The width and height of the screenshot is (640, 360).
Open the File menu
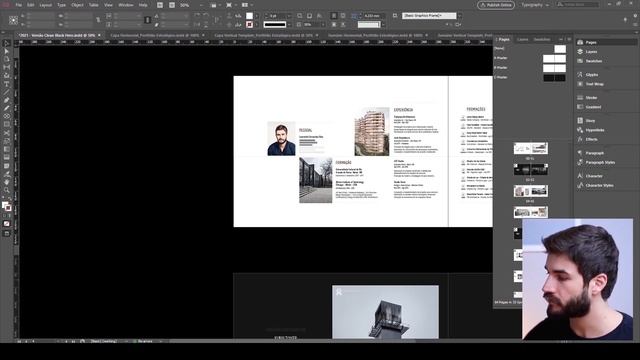pos(18,5)
